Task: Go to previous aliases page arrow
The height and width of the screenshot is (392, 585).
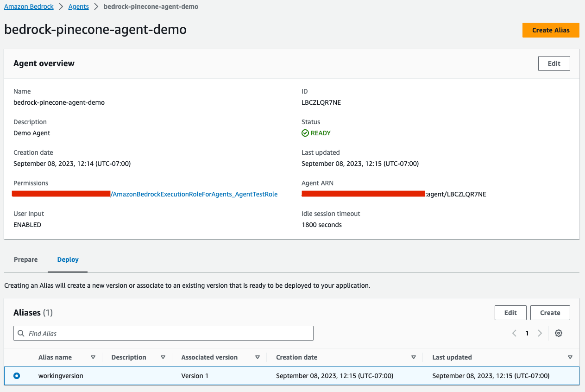Action: point(514,333)
